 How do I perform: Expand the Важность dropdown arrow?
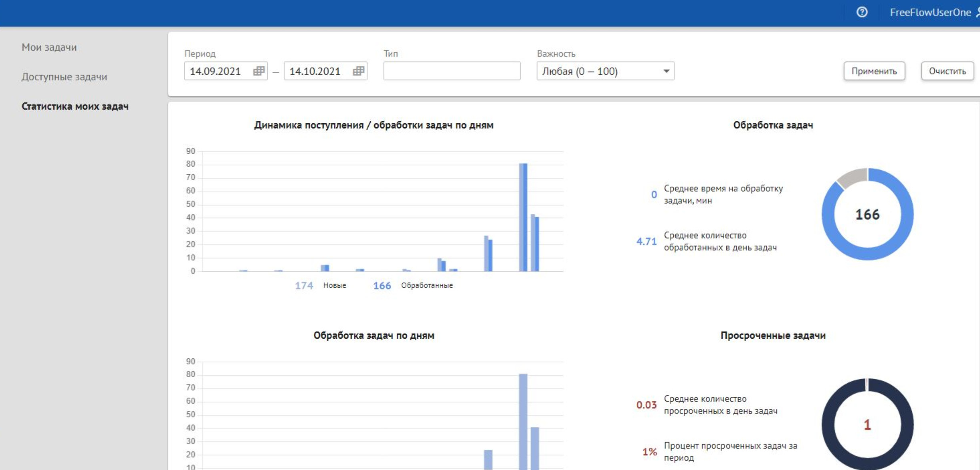666,71
